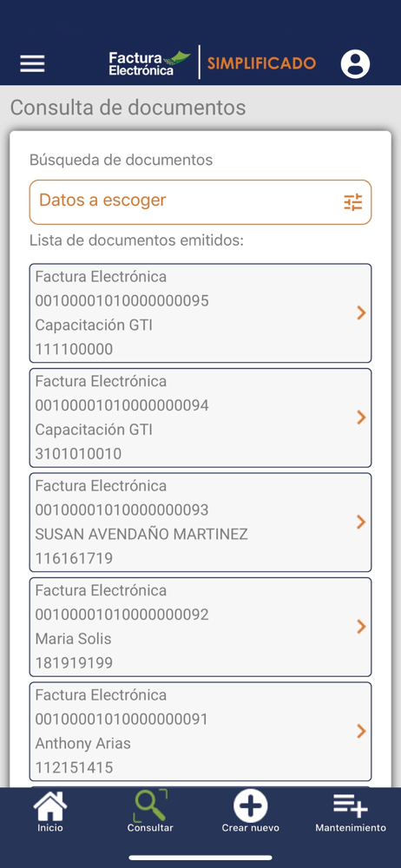Expand Anthony Arias invoice chevron
This screenshot has height=868, width=401.
[x=361, y=731]
